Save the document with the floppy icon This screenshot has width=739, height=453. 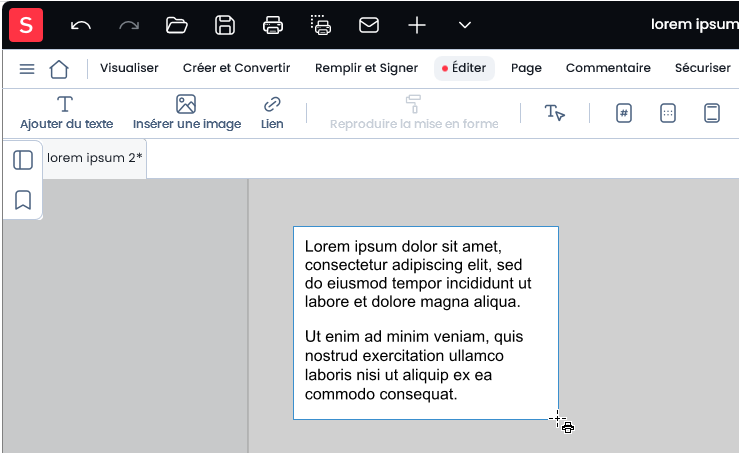[225, 25]
